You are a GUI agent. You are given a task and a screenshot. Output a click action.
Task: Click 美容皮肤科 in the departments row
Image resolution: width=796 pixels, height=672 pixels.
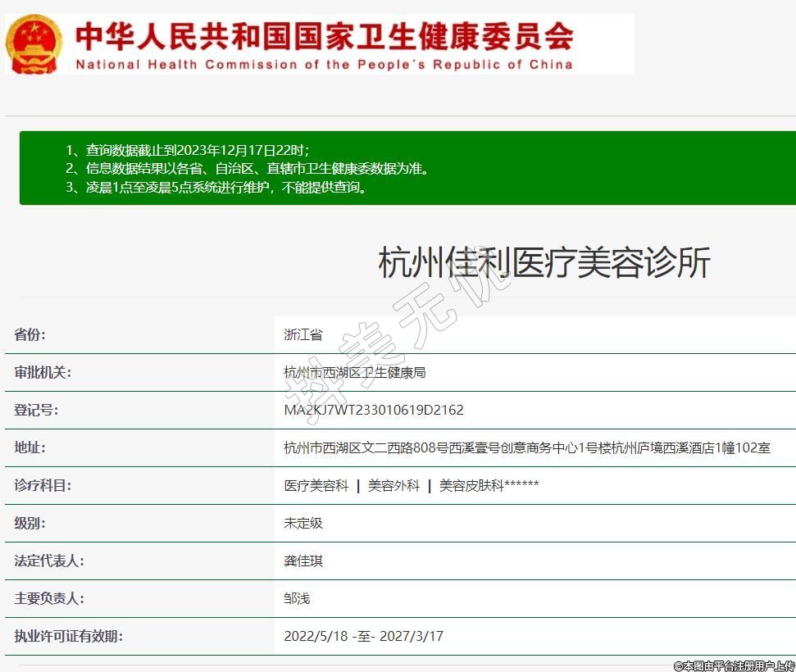(x=471, y=485)
